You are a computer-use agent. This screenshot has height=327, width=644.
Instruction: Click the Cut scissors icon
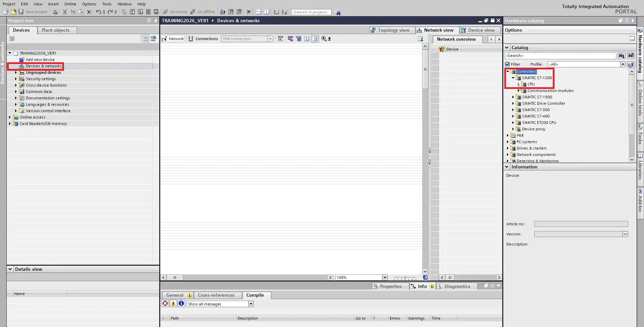[x=65, y=12]
